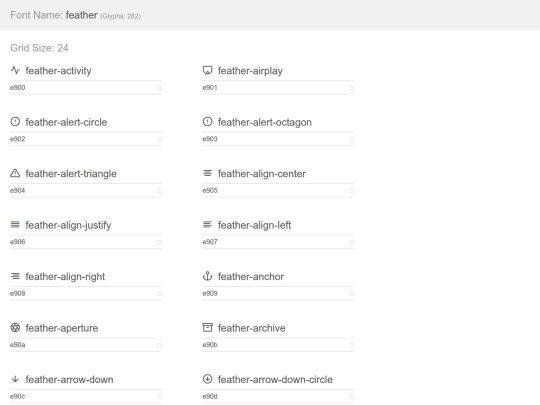Select the 'feather-airplay' class name text

(250, 71)
